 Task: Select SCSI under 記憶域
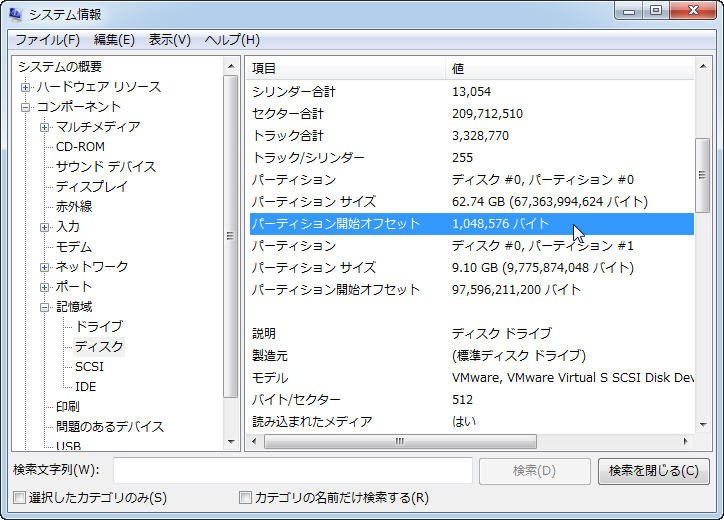(x=90, y=367)
